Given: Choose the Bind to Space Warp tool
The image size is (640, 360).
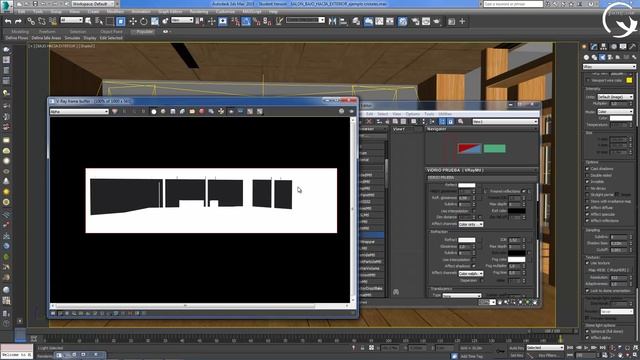Looking at the screenshot, I should pos(53,21).
